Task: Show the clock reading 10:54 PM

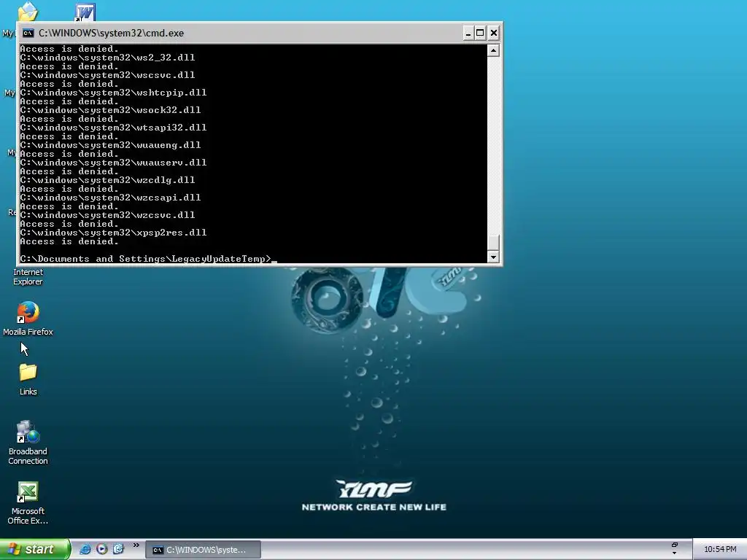Action: [720, 550]
